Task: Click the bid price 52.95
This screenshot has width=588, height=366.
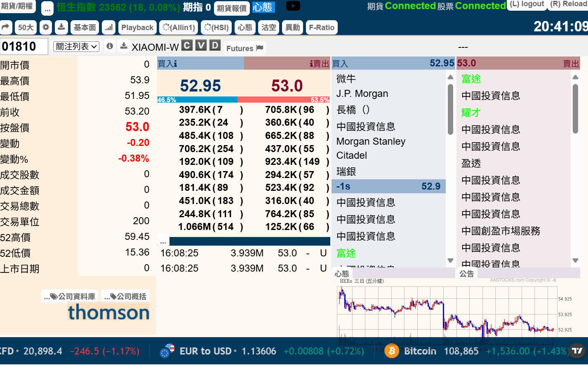Action: point(200,86)
